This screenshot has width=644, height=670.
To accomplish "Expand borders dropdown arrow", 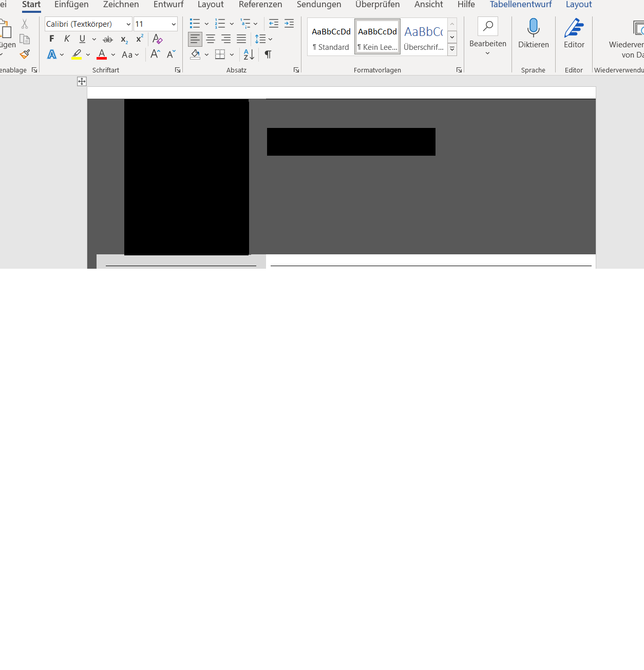I will [x=232, y=54].
